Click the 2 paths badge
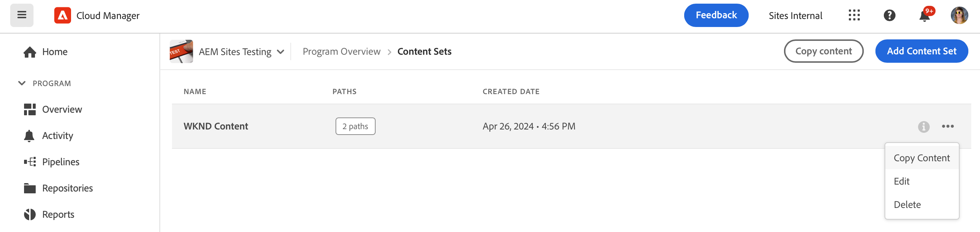 pos(355,126)
